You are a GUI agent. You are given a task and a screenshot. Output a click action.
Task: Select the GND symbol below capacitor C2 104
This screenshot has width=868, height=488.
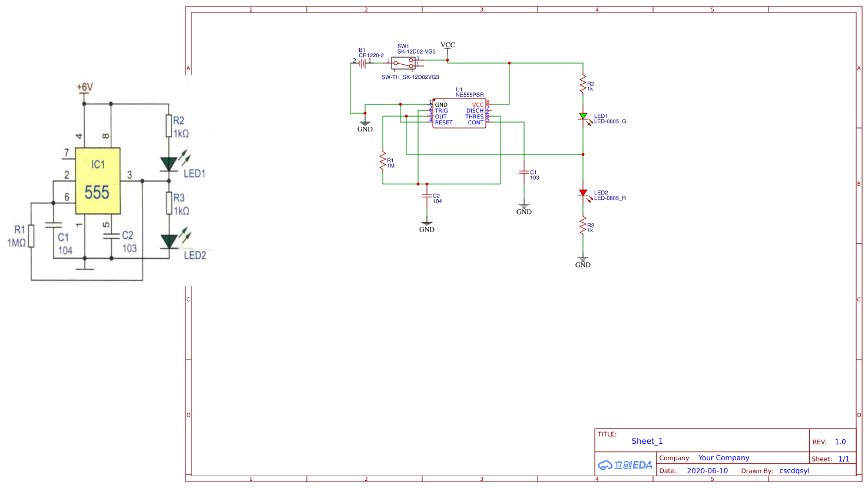pyautogui.click(x=427, y=226)
